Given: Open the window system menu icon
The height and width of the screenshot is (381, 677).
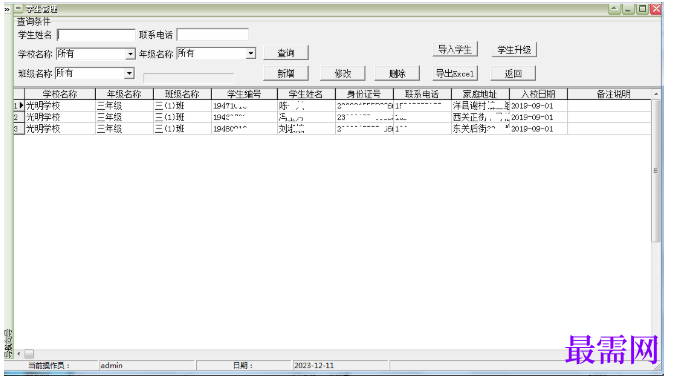Looking at the screenshot, I should (x=19, y=8).
